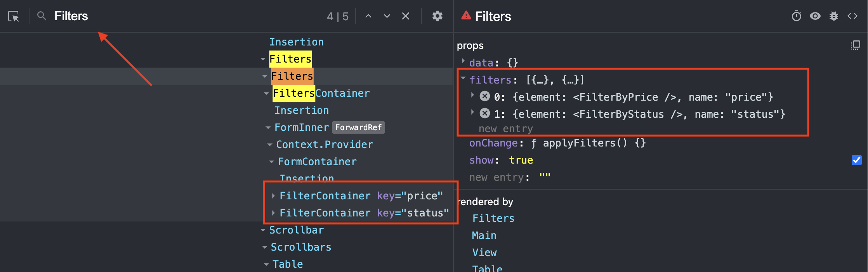Screen dimensions: 868x272
Task: Open the DevTools settings gear
Action: point(437,16)
